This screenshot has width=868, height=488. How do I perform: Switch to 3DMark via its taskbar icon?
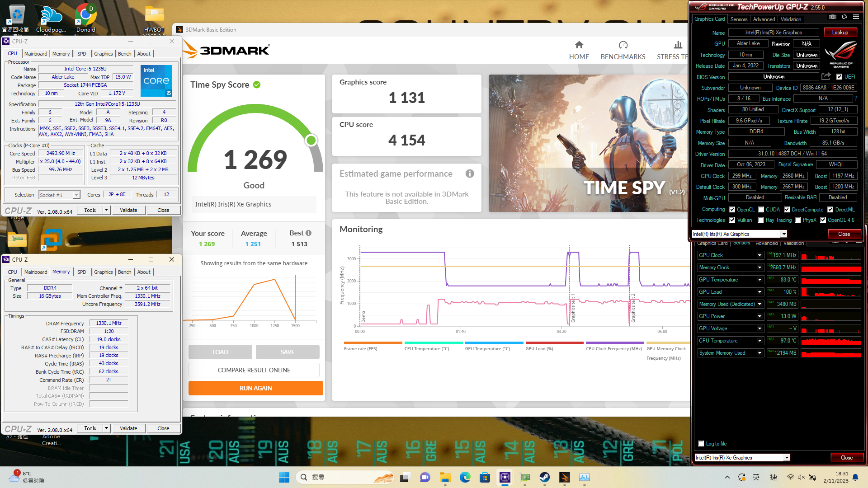[x=565, y=477]
